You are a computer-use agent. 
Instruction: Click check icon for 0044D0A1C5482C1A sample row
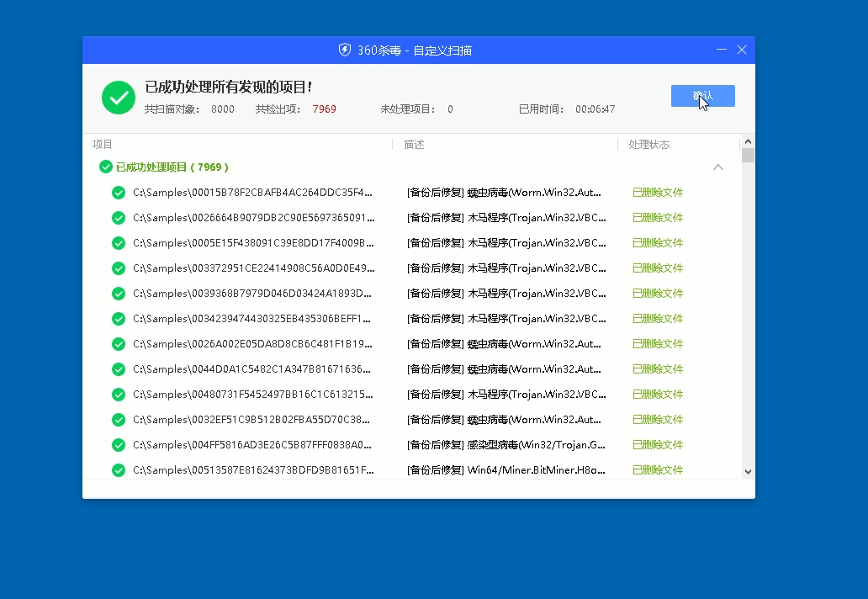[x=119, y=369]
